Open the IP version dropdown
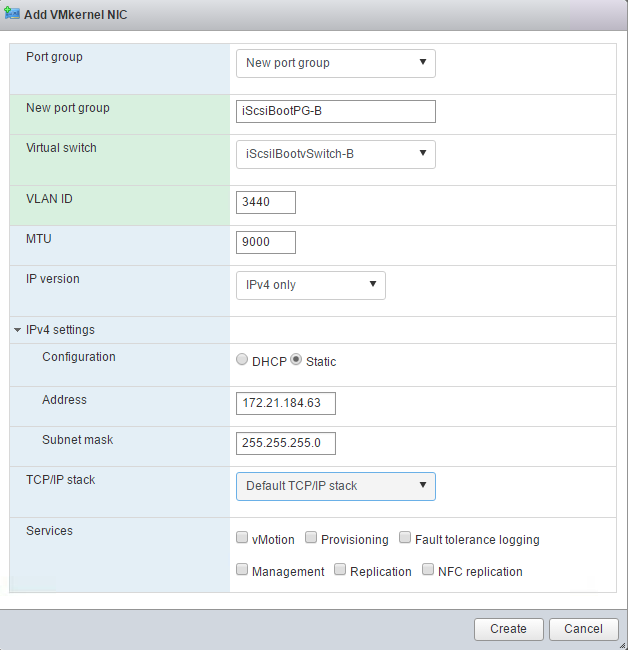Viewport: 628px width, 650px height. pos(311,285)
